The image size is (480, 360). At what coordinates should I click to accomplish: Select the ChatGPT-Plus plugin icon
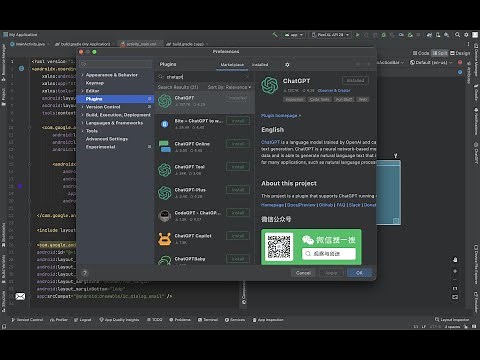pos(165,193)
